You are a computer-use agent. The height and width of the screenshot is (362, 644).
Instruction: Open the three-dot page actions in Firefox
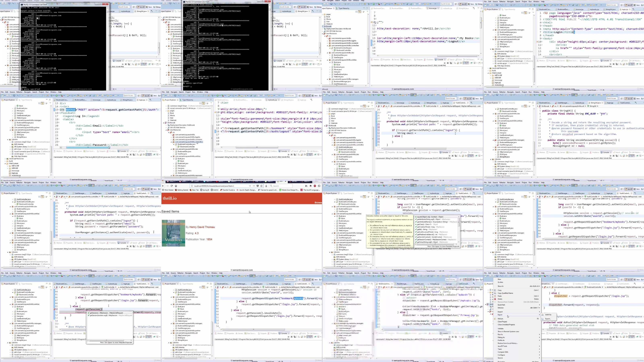(x=254, y=186)
